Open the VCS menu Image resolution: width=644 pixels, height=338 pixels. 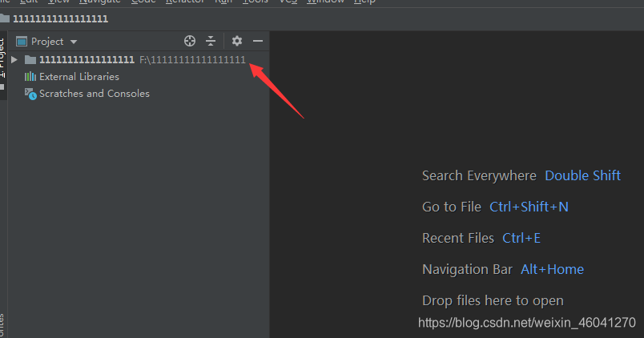point(288,2)
